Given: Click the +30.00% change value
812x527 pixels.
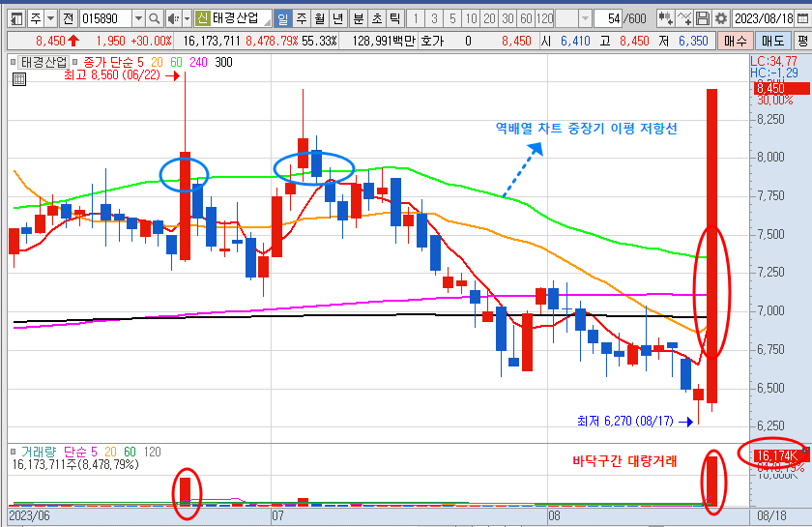Looking at the screenshot, I should click(151, 41).
